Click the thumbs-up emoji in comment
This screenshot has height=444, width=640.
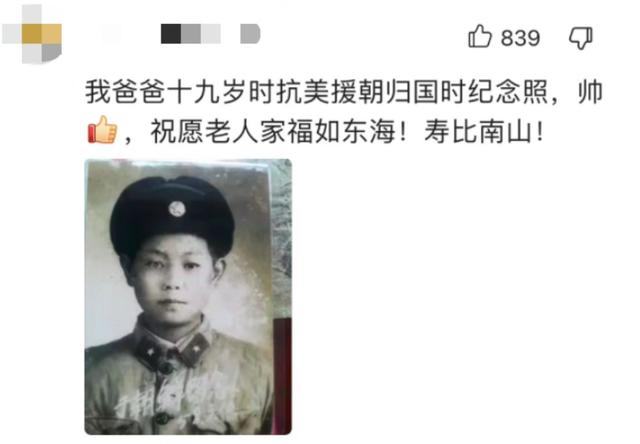(x=102, y=129)
